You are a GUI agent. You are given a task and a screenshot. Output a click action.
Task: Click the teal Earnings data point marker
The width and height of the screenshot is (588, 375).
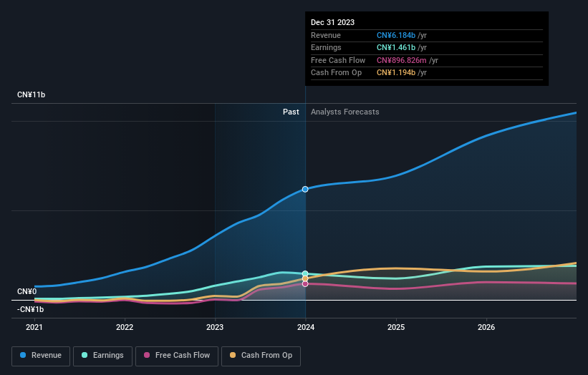click(305, 274)
